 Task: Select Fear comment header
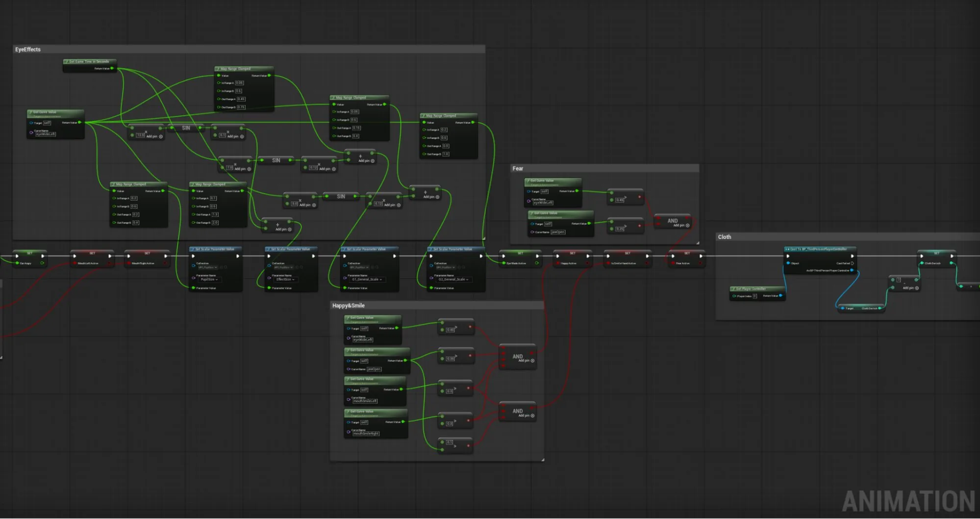tap(604, 168)
